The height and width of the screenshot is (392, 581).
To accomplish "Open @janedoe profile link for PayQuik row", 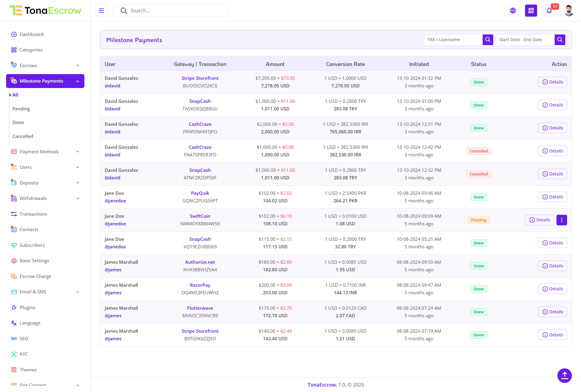I will point(115,201).
